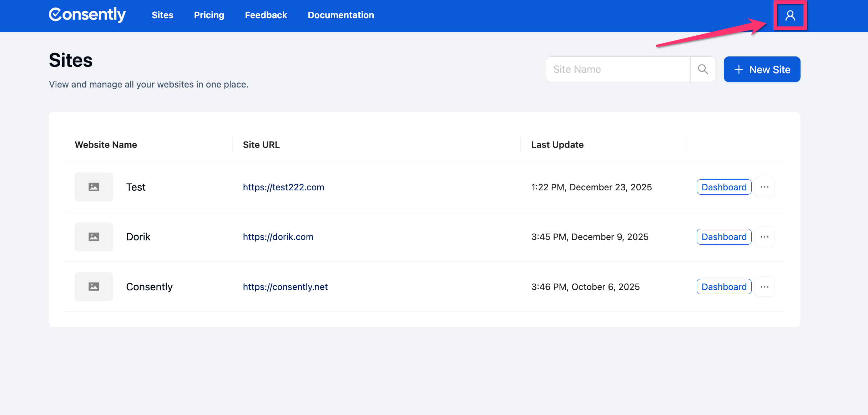Click the New Site button
Image resolution: width=868 pixels, height=415 pixels.
tap(762, 69)
